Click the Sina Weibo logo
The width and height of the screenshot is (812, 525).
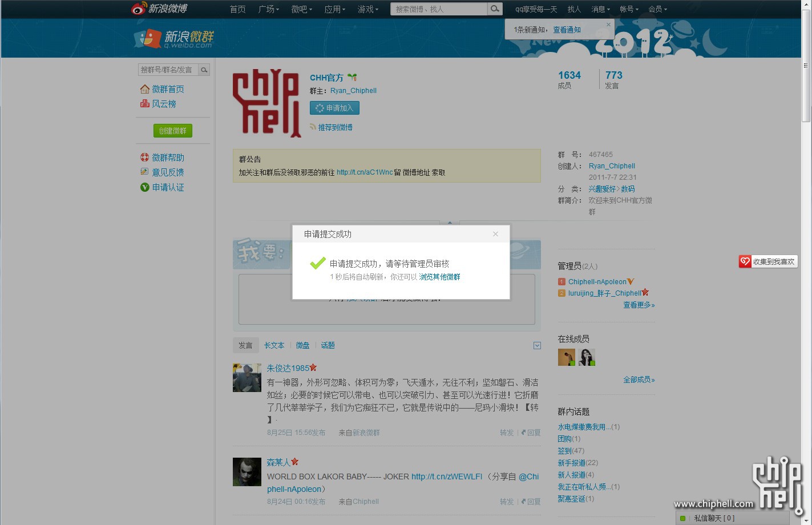[x=159, y=9]
